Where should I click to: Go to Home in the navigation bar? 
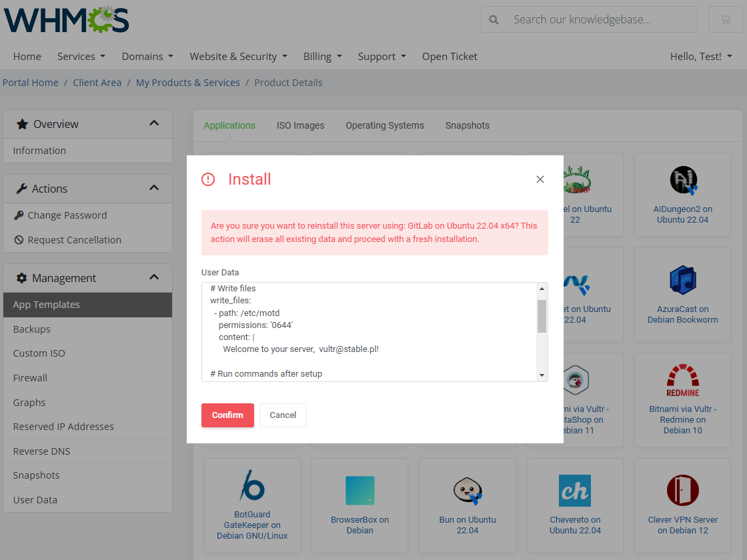(x=27, y=57)
